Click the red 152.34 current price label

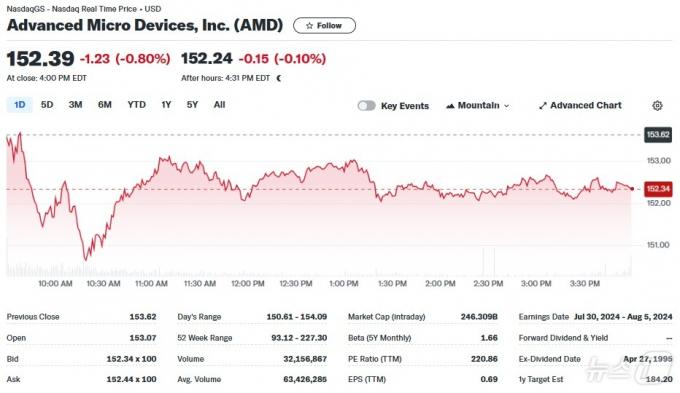(658, 189)
